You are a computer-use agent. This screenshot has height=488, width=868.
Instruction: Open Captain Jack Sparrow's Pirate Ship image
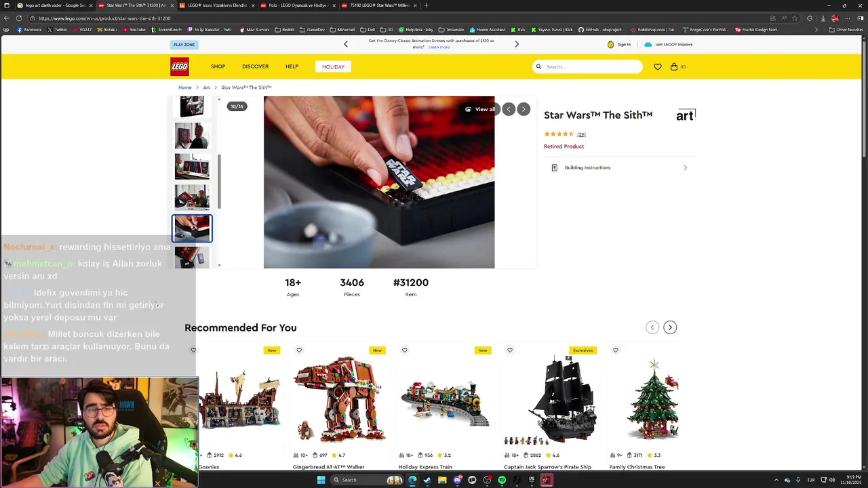[551, 400]
